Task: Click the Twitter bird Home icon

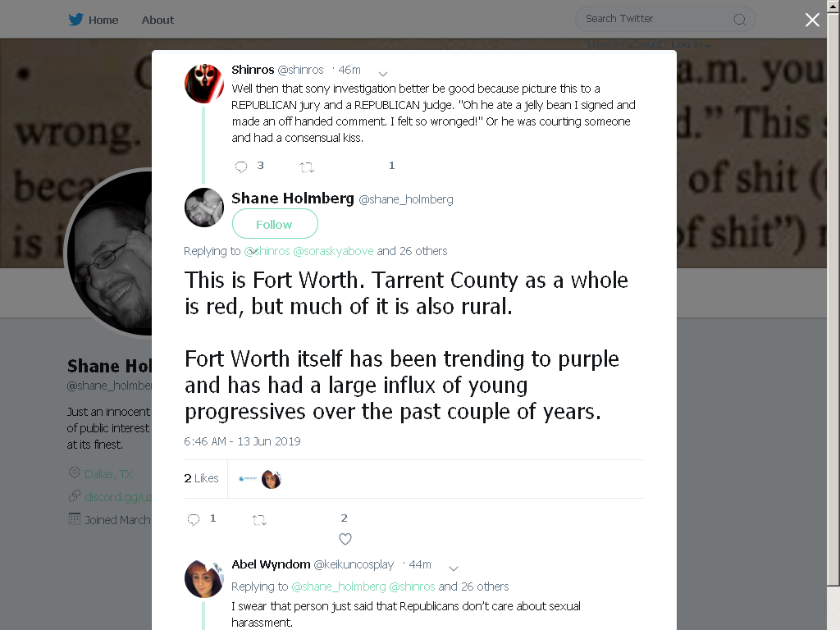Action: coord(75,20)
